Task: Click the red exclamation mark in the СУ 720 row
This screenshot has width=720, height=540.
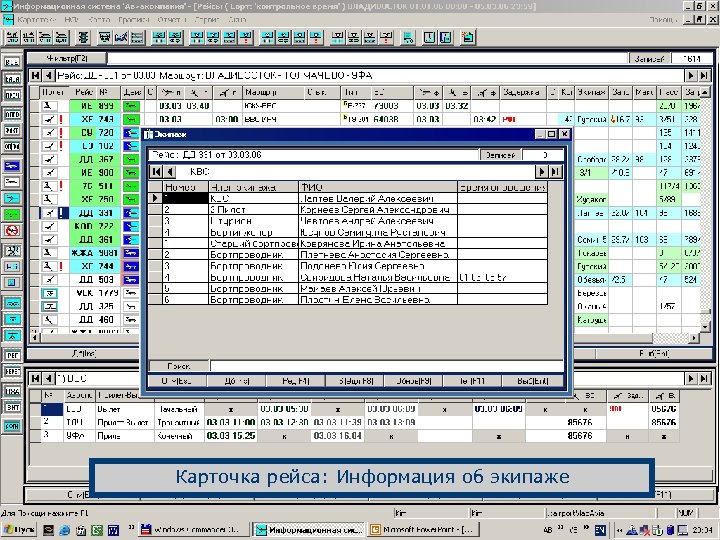Action: tap(61, 133)
